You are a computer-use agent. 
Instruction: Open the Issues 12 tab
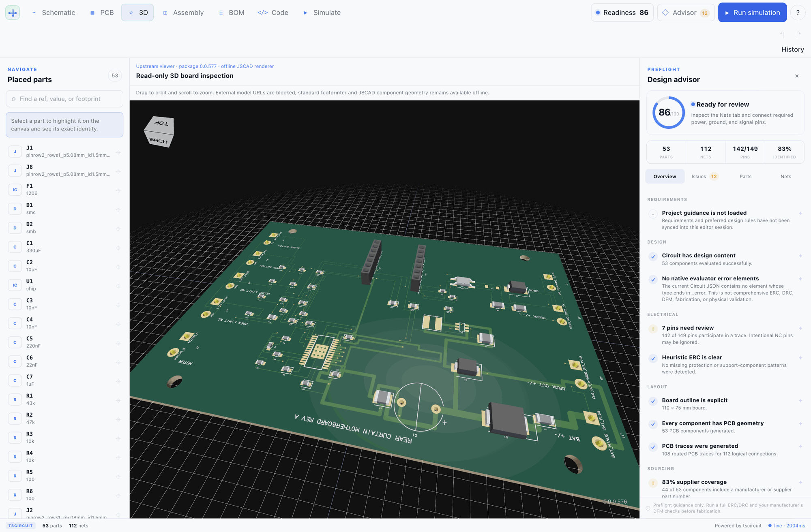point(704,176)
